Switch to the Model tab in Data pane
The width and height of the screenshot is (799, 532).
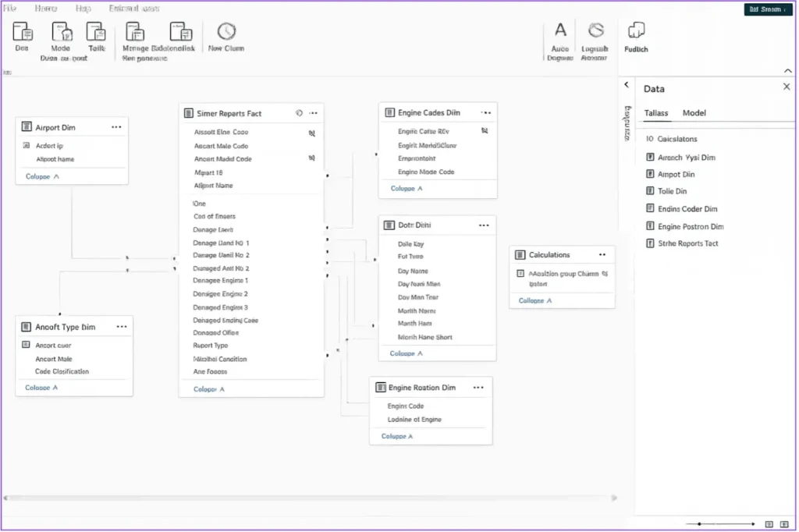pos(694,112)
